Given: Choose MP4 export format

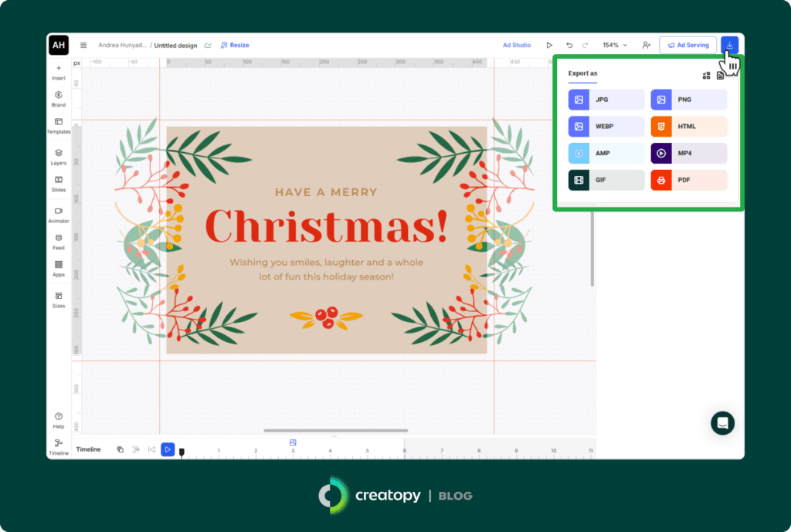Looking at the screenshot, I should pyautogui.click(x=688, y=154).
